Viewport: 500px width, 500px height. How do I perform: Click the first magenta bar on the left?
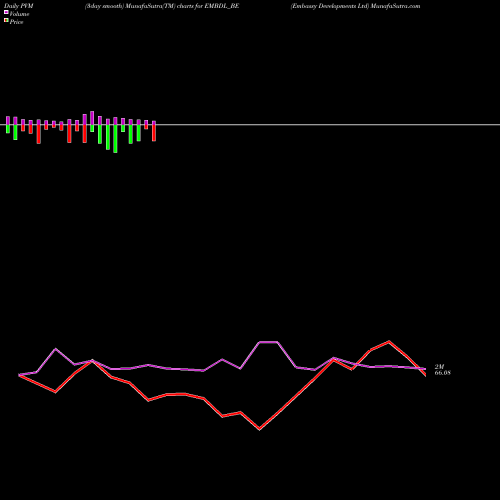(8, 121)
